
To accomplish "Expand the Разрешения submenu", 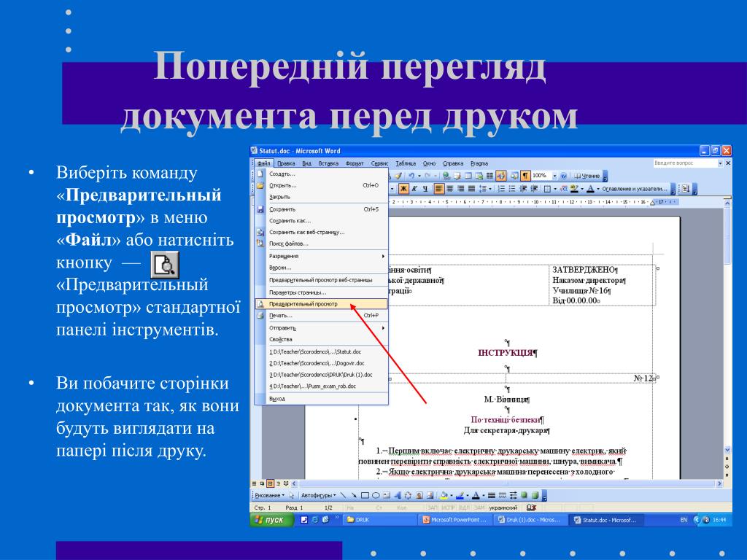I will click(x=322, y=256).
